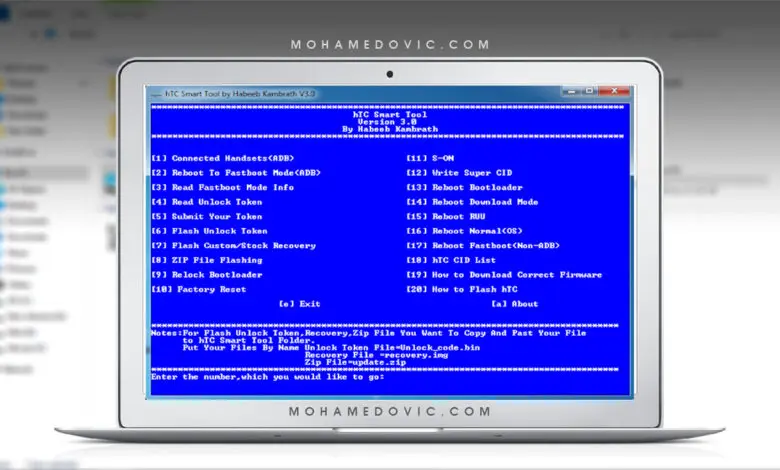Click the 'Enter the number' input prompt line
This screenshot has width=780, height=470.
point(268,377)
